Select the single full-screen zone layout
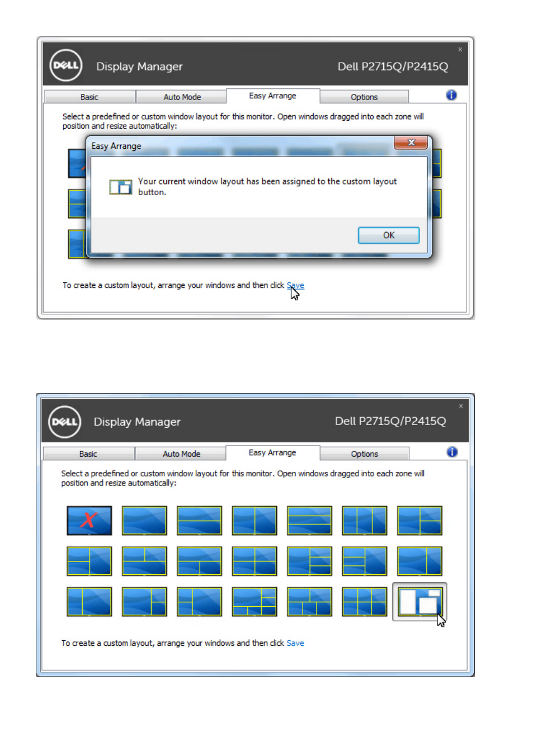Viewport: 533px width, 756px height. pyautogui.click(x=144, y=521)
